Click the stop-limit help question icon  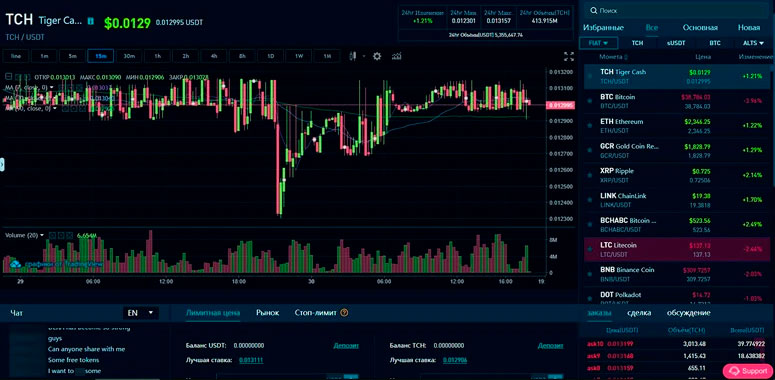click(x=344, y=313)
